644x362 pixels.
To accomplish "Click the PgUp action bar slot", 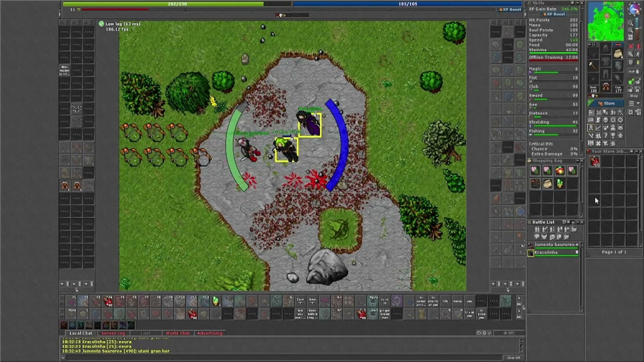I will 373,301.
